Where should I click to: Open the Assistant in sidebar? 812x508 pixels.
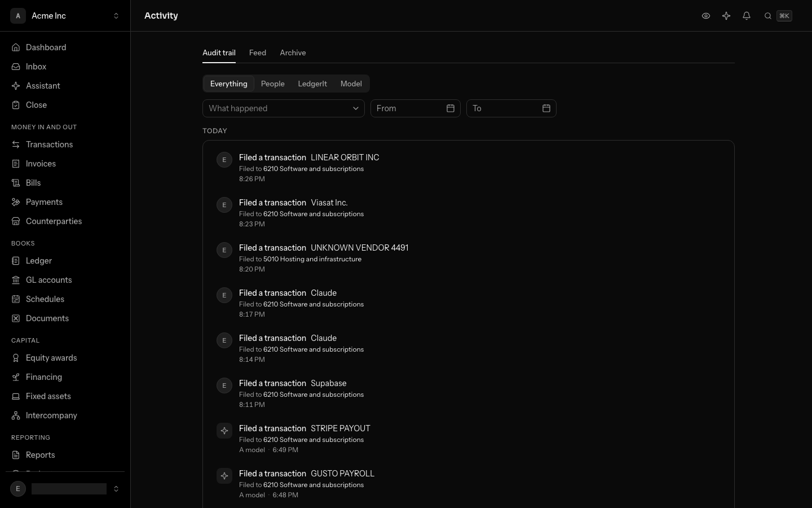click(65, 86)
